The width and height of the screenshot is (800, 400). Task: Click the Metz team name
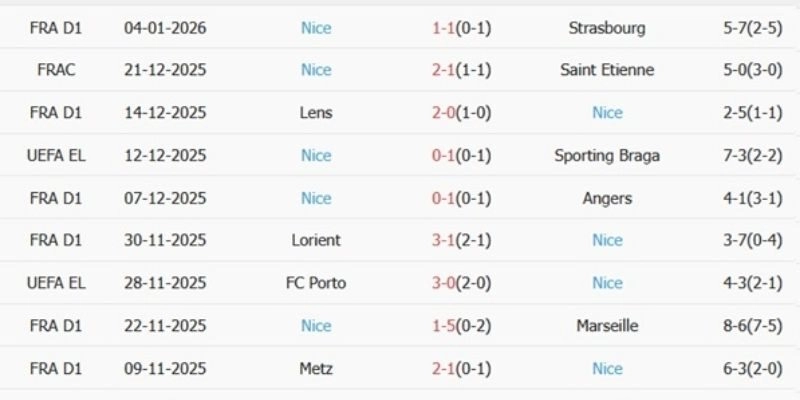316,369
